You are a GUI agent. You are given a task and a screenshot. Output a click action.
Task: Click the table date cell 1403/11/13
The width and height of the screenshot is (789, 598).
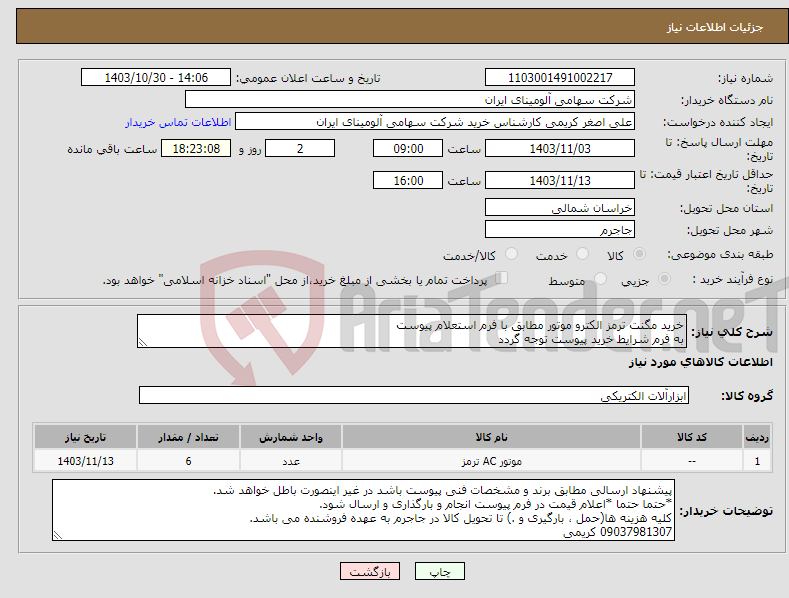pyautogui.click(x=86, y=461)
